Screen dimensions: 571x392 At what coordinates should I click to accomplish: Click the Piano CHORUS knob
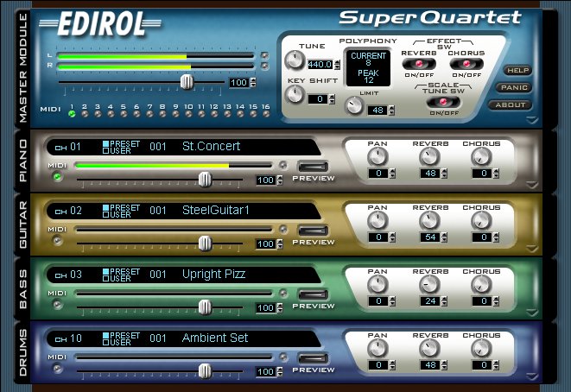481,157
